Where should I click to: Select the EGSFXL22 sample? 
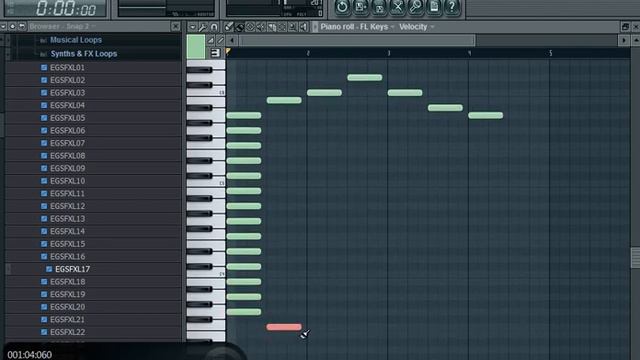tap(67, 332)
